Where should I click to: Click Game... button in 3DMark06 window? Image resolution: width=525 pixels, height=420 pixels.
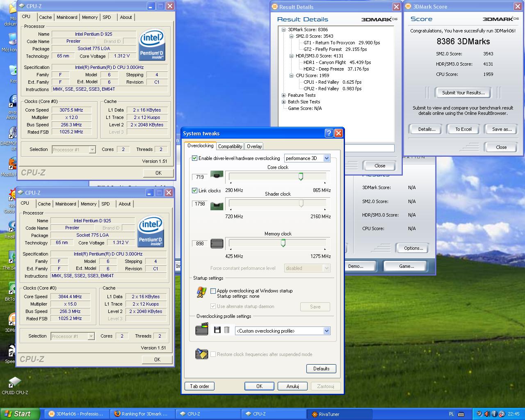click(x=406, y=266)
